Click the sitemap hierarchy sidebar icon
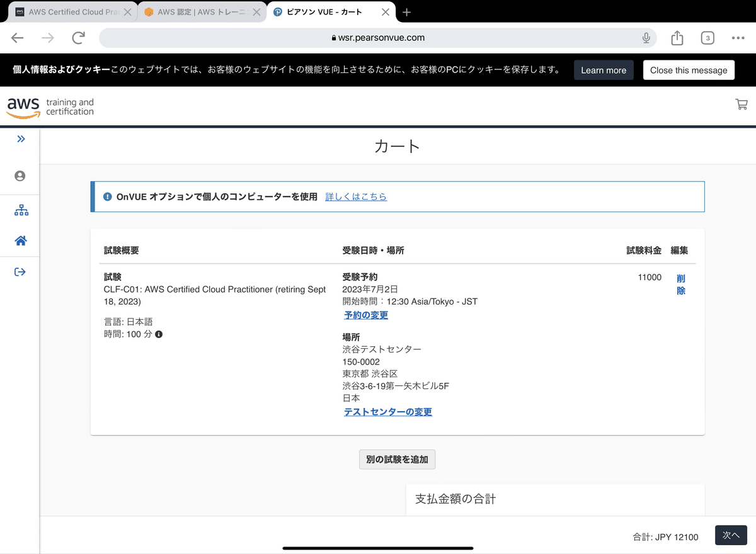 21,210
